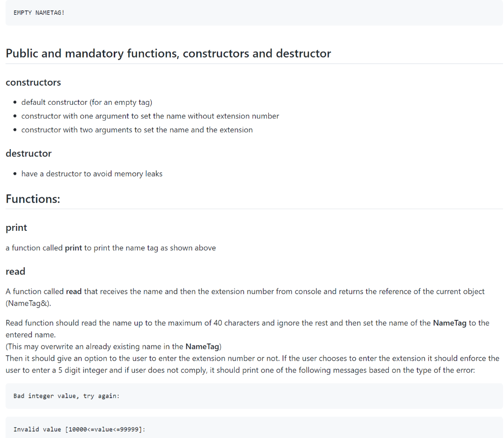The image size is (504, 438).
Task: Click the Functions: section heading
Action: [x=33, y=199]
